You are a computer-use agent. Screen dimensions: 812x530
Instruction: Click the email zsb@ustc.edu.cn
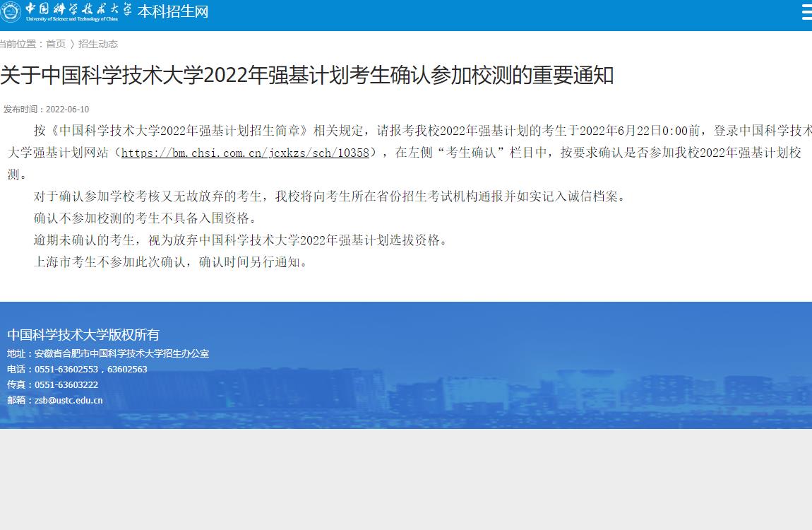(x=68, y=401)
